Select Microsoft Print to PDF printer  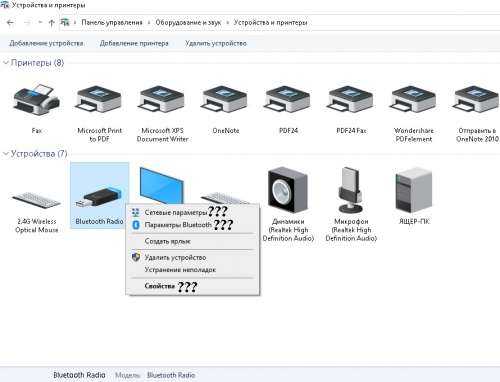[99, 100]
